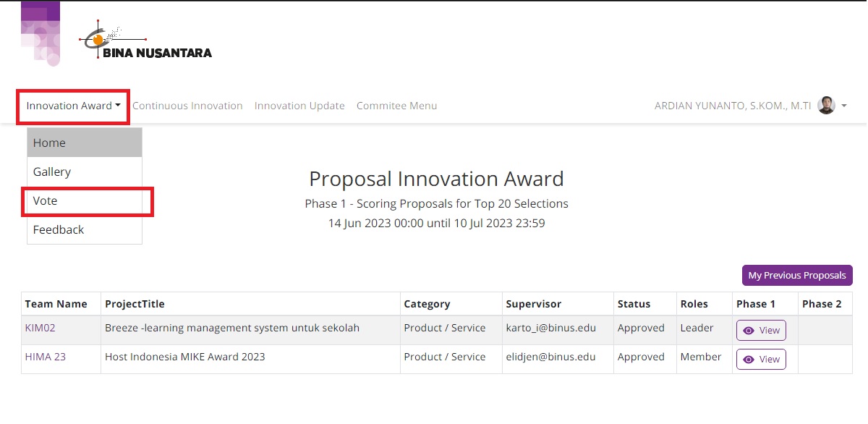The width and height of the screenshot is (868, 424).
Task: Go to Innovation Update nav item
Action: pyautogui.click(x=299, y=106)
